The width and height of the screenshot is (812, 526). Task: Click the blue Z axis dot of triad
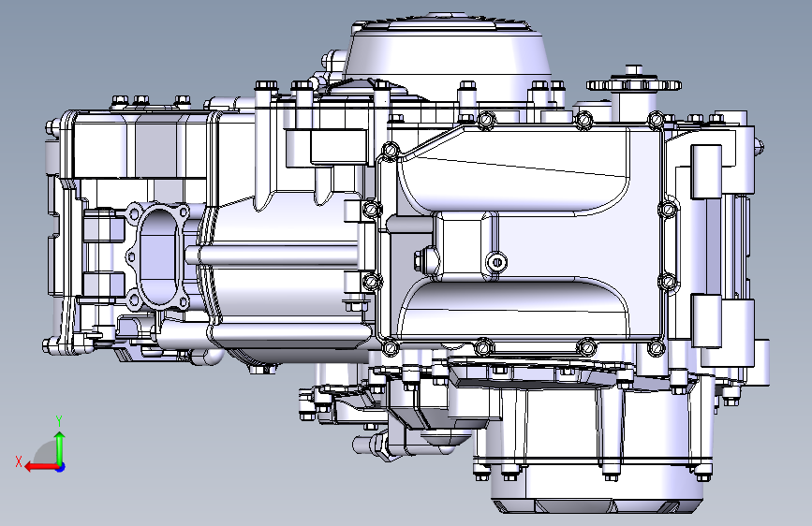tap(61, 467)
